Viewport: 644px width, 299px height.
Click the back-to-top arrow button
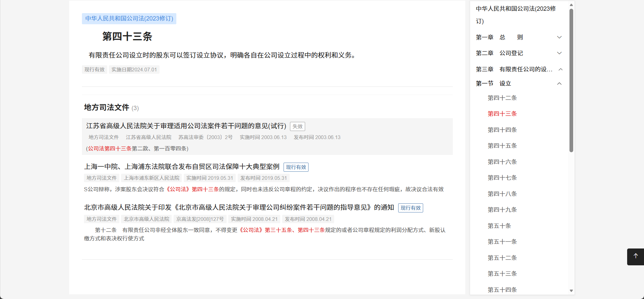[636, 257]
